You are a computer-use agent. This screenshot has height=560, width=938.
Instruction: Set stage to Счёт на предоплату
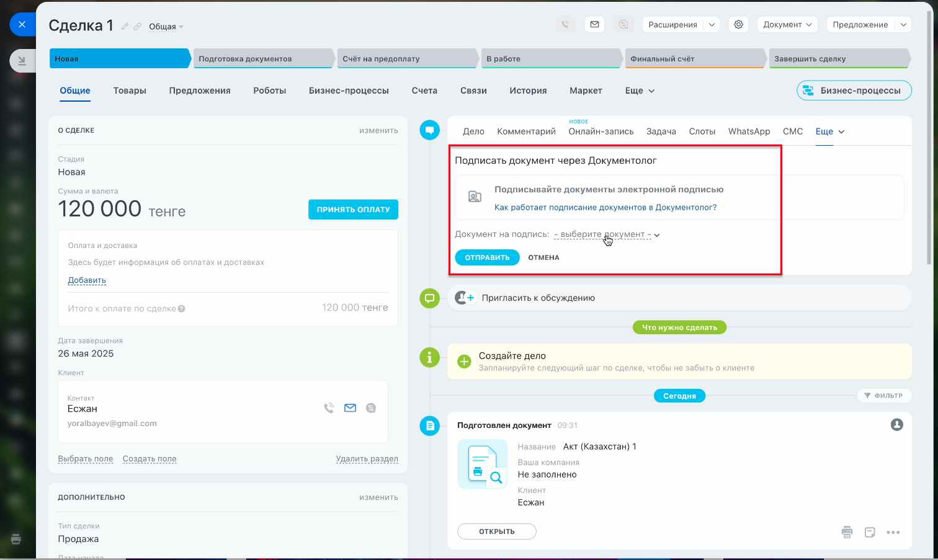[x=408, y=58]
